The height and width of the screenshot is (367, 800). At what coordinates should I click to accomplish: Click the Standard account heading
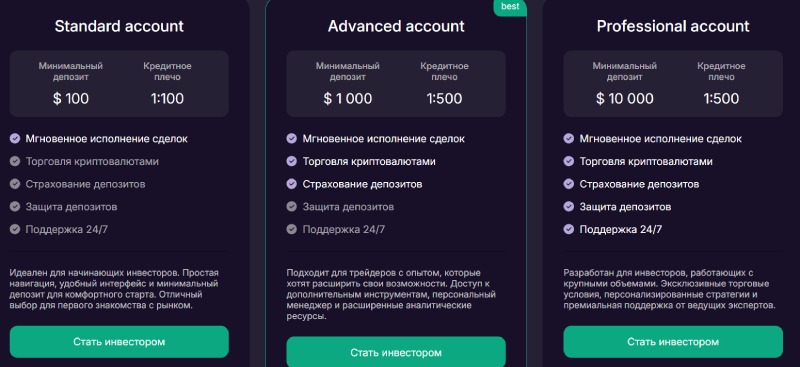(119, 26)
